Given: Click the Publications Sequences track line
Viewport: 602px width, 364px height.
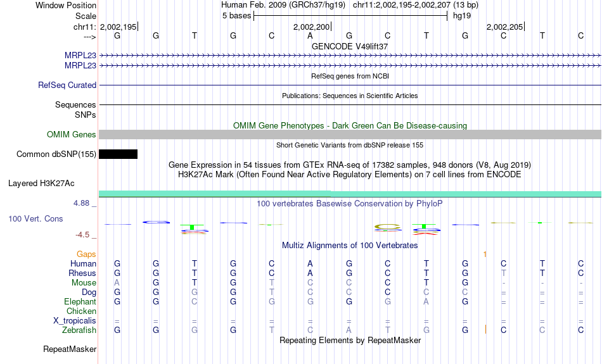Looking at the screenshot, I should point(350,104).
